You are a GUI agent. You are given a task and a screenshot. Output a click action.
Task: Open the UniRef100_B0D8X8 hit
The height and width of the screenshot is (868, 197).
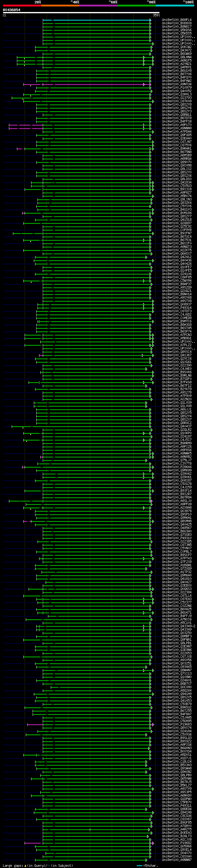point(177,23)
